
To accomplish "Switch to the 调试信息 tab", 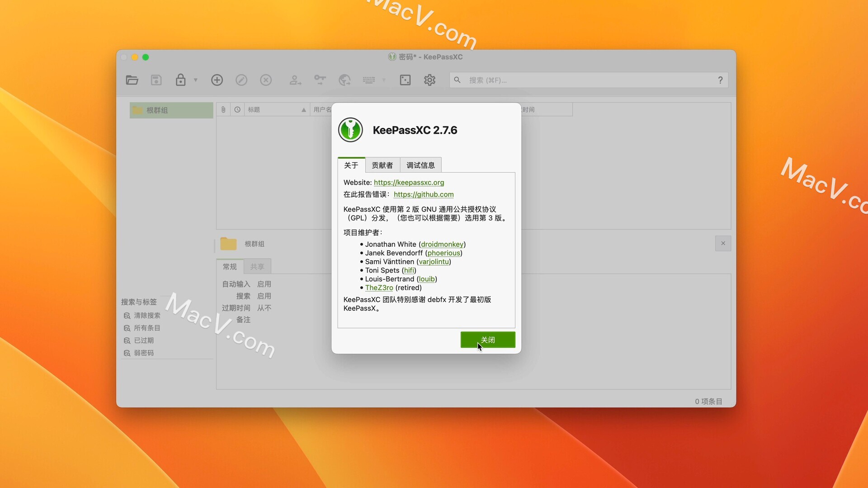I will tap(420, 165).
